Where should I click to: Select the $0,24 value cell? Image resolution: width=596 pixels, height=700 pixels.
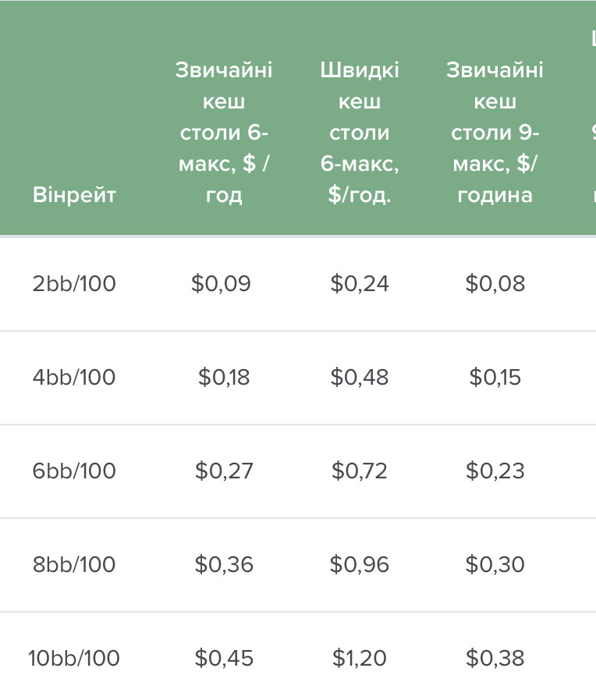(360, 283)
